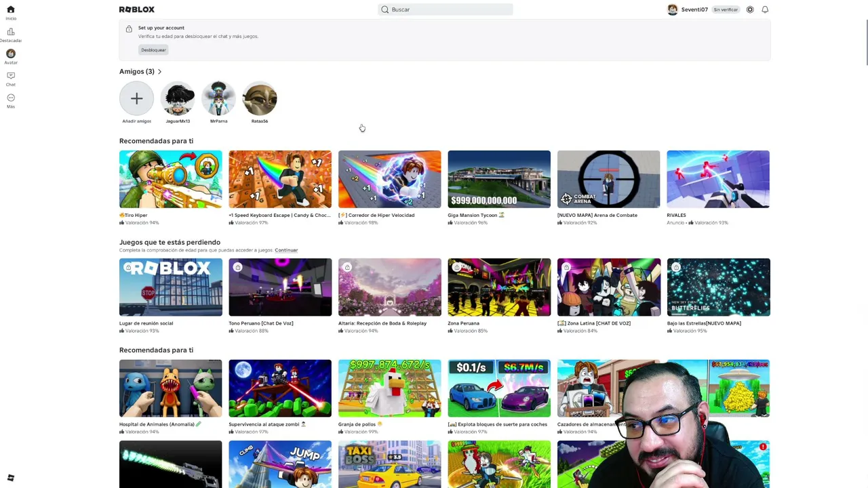Click the lock icon on Zona Latina card
This screenshot has height=488, width=868.
click(x=566, y=267)
